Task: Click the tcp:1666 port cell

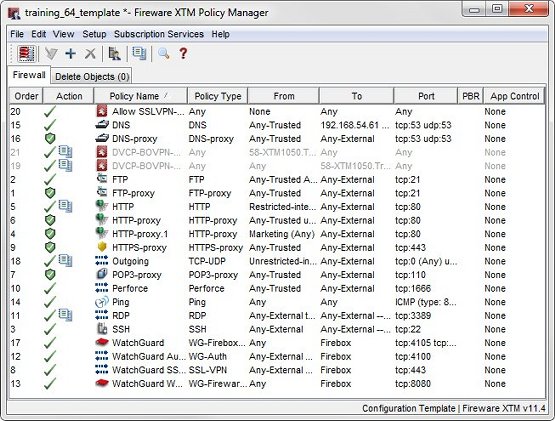Action: 413,288
